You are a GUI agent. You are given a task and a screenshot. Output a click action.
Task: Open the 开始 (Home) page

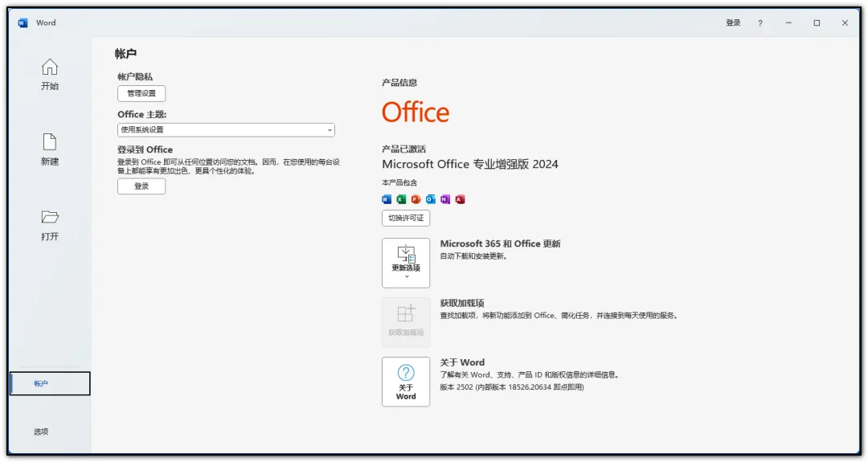(x=49, y=75)
